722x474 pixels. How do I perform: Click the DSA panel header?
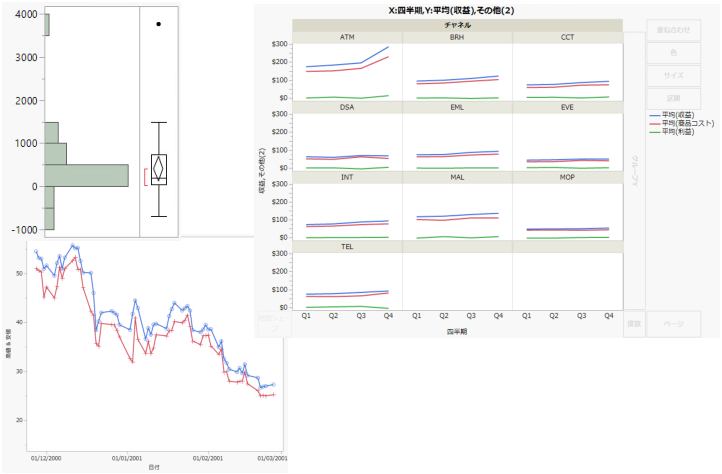[x=347, y=107]
